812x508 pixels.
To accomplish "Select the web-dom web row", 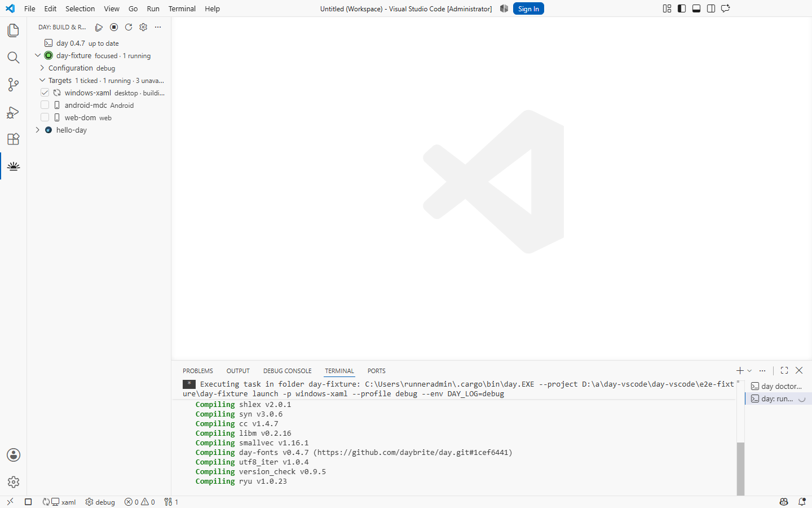I will [99, 117].
